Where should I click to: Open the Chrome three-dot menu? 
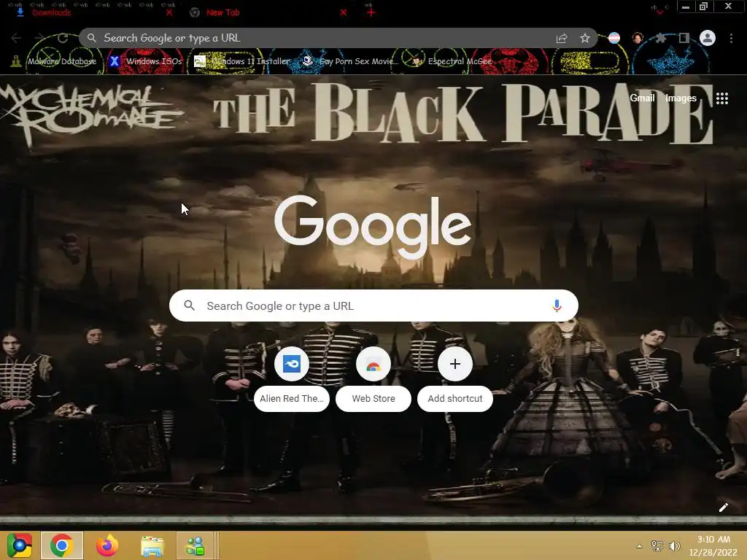click(731, 38)
